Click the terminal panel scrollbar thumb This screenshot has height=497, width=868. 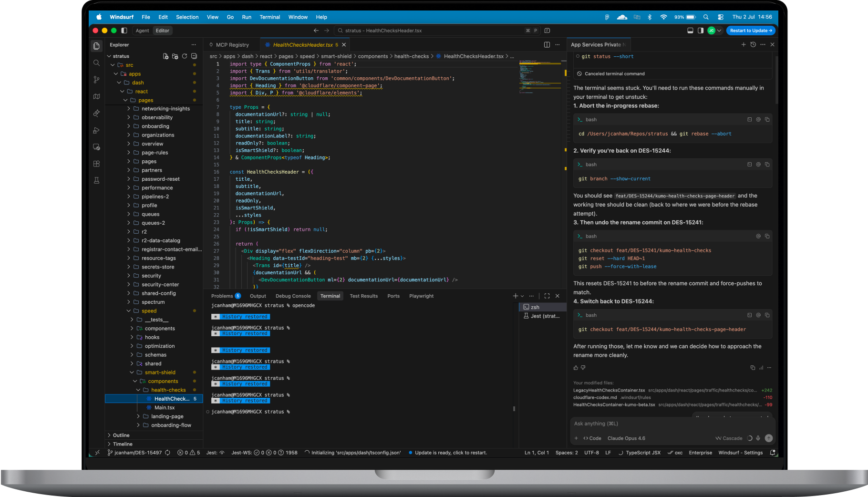point(514,409)
